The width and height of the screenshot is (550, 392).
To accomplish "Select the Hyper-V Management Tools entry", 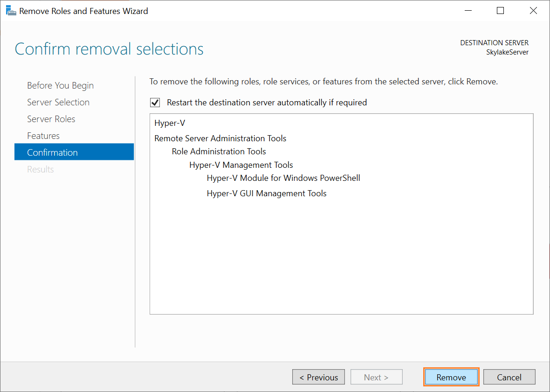I will [241, 165].
